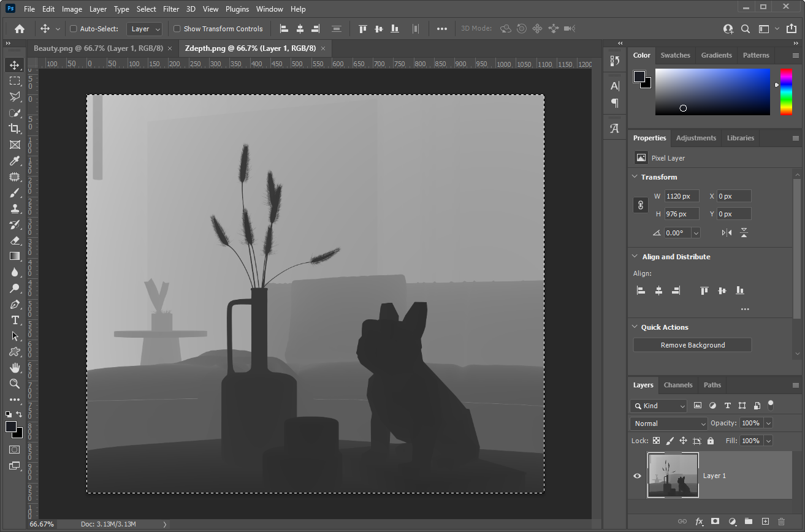Select the Brush tool
This screenshot has width=805, height=532.
tap(15, 192)
